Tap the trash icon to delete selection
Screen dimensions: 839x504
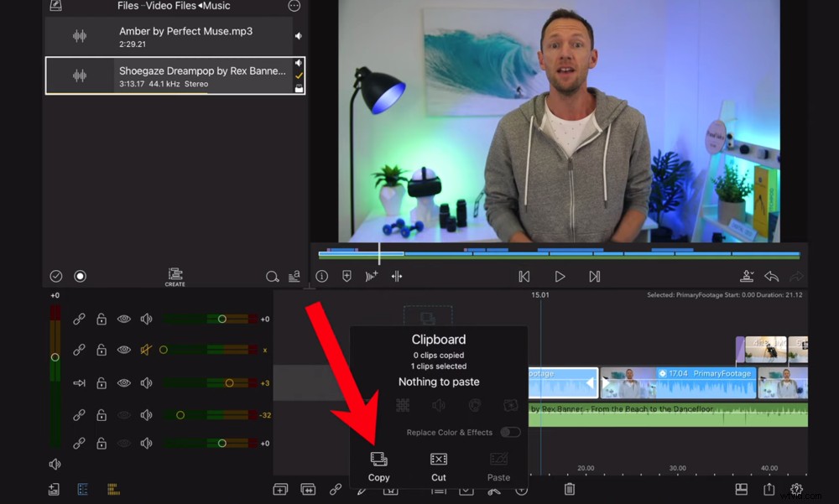click(x=571, y=489)
